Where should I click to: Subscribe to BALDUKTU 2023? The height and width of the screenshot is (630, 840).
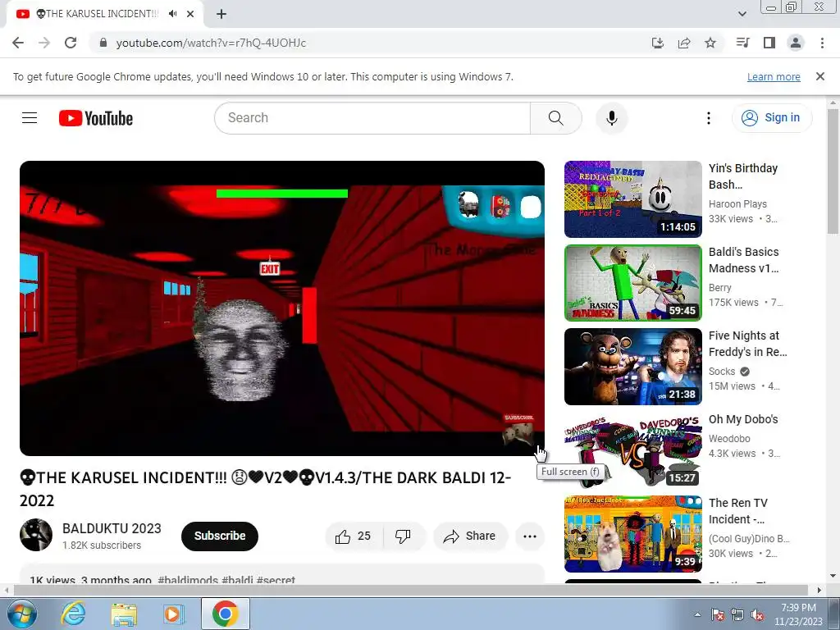220,536
